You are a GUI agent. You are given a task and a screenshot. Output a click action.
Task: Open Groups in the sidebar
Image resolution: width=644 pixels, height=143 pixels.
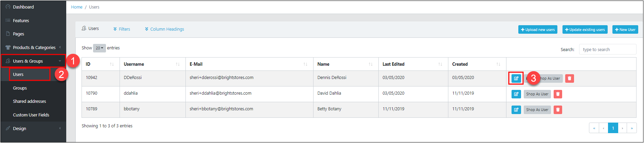pyautogui.click(x=20, y=88)
